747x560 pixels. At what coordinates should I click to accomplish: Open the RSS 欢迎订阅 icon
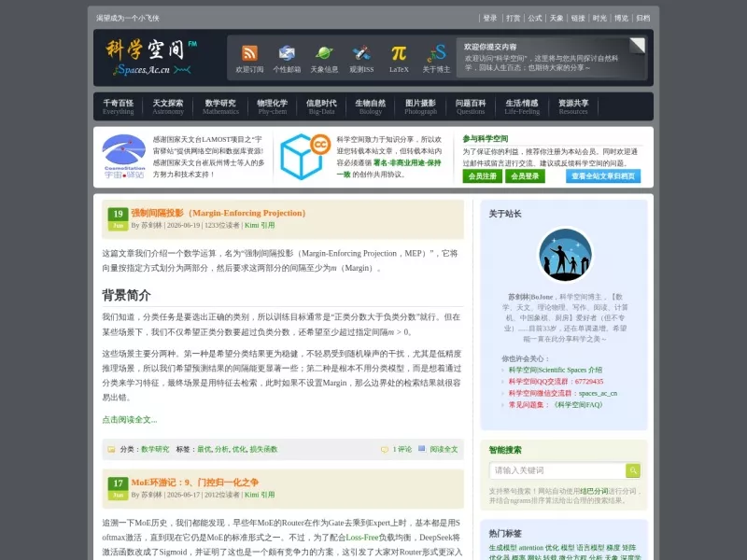(x=249, y=53)
